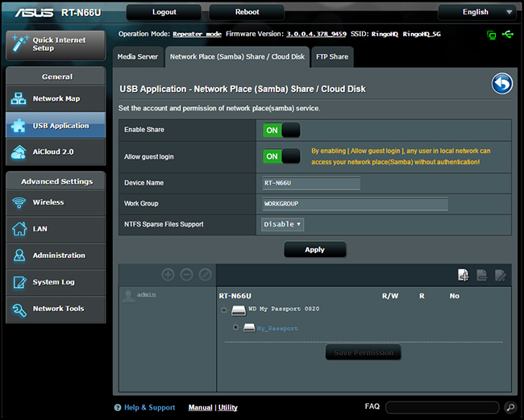
Task: Click the search magnifier icon next to FAQ
Action: tap(509, 407)
